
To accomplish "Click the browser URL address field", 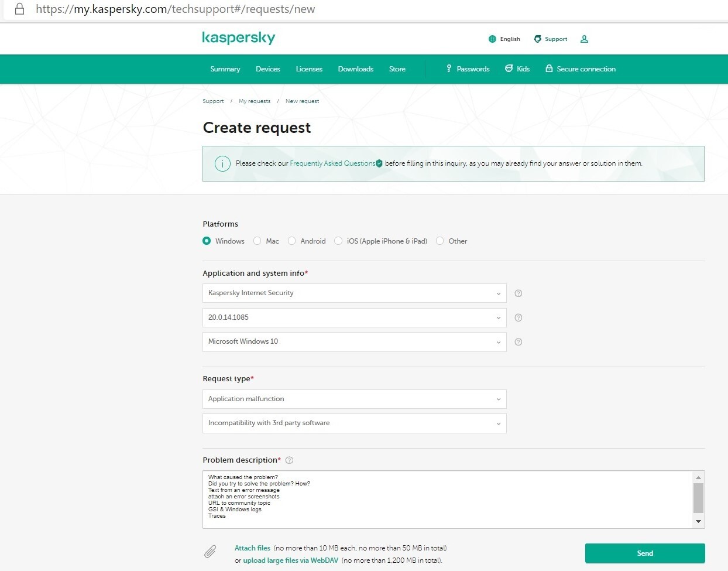I will coord(176,9).
